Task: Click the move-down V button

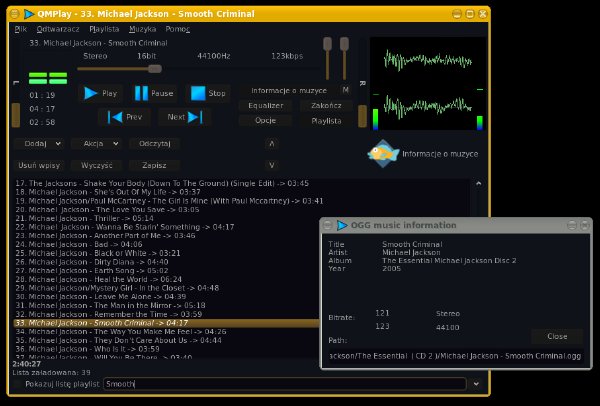Action: pos(272,165)
